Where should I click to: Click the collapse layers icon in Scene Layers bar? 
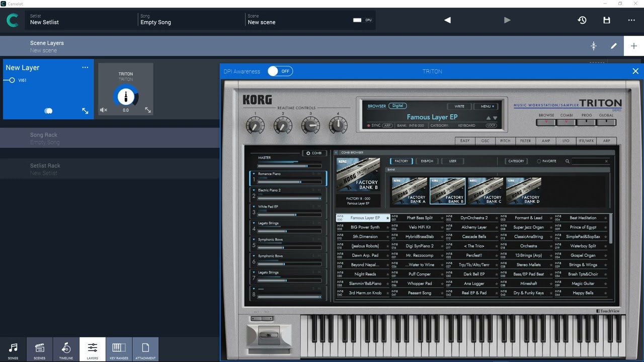pos(594,46)
